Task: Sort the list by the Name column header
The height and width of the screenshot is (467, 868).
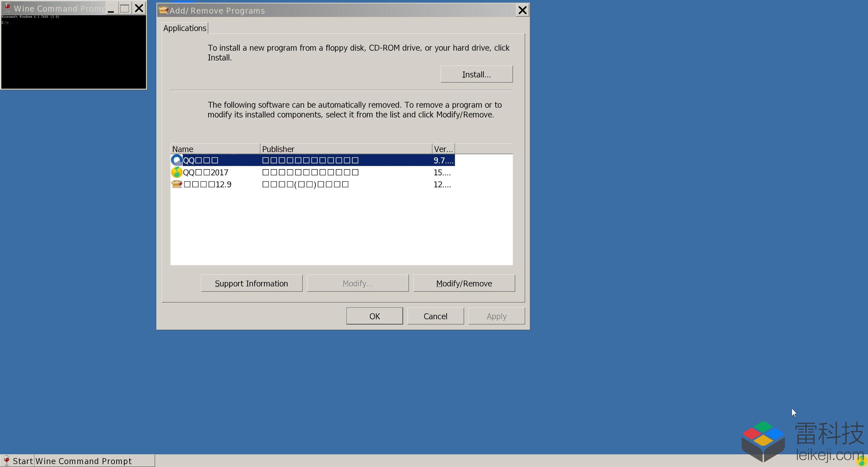Action: pyautogui.click(x=215, y=149)
